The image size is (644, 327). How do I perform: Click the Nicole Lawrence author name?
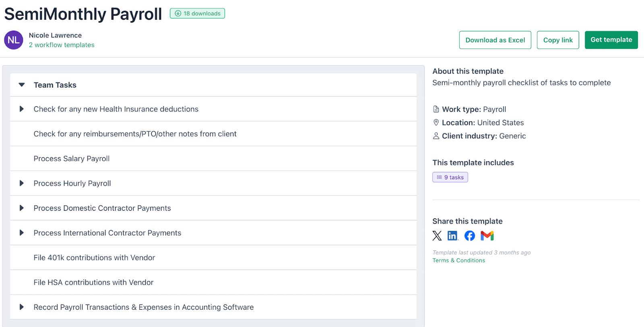pos(55,35)
